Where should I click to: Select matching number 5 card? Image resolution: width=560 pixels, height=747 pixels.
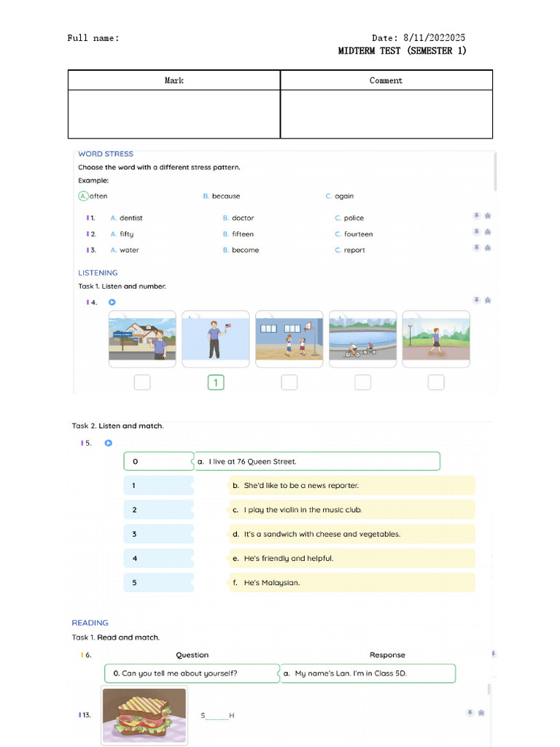pos(158,583)
